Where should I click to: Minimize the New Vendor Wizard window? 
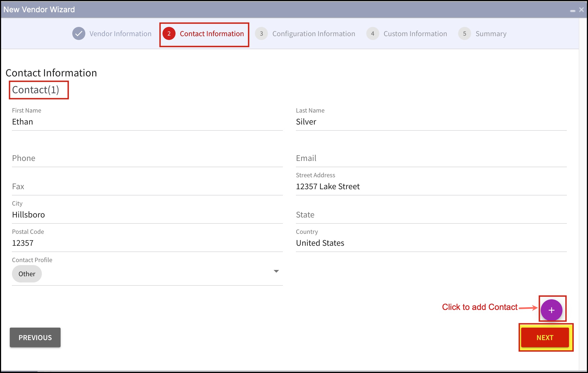573,11
